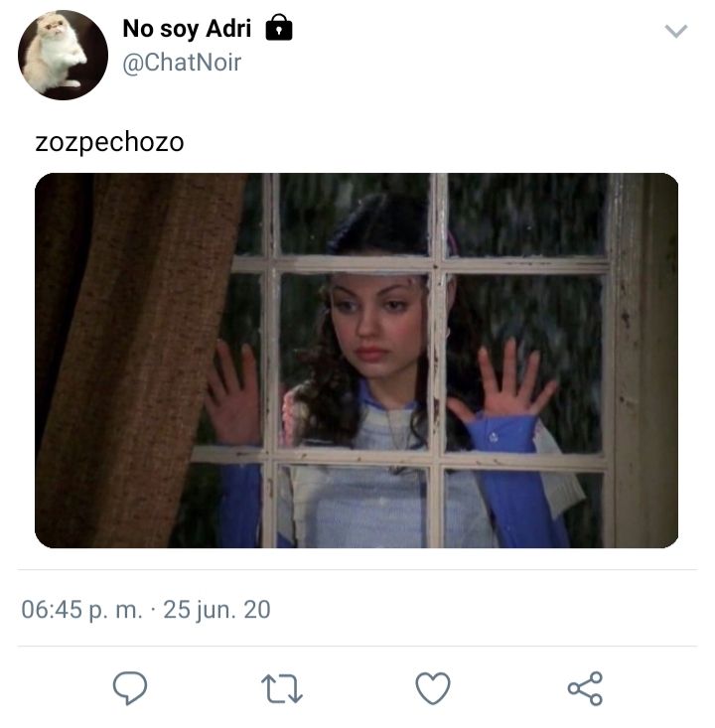Like the tweet with the heart icon
Screen dimensions: 715x728
[433, 688]
